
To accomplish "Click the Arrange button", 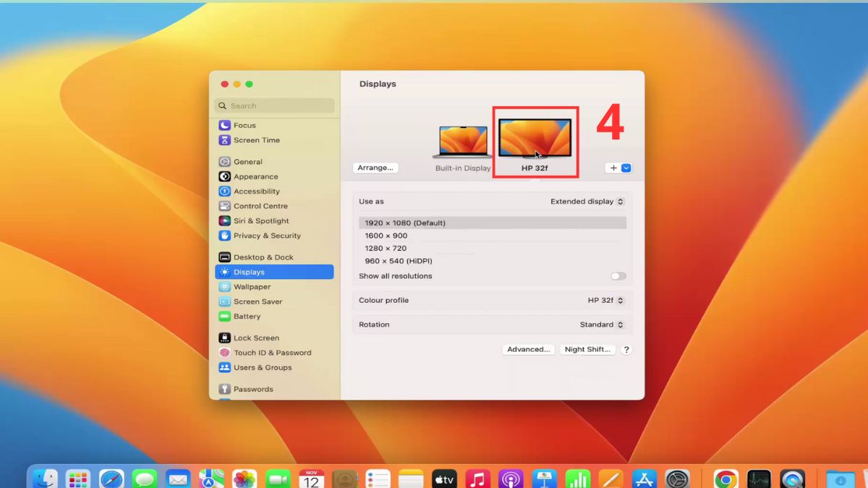I will [x=375, y=167].
